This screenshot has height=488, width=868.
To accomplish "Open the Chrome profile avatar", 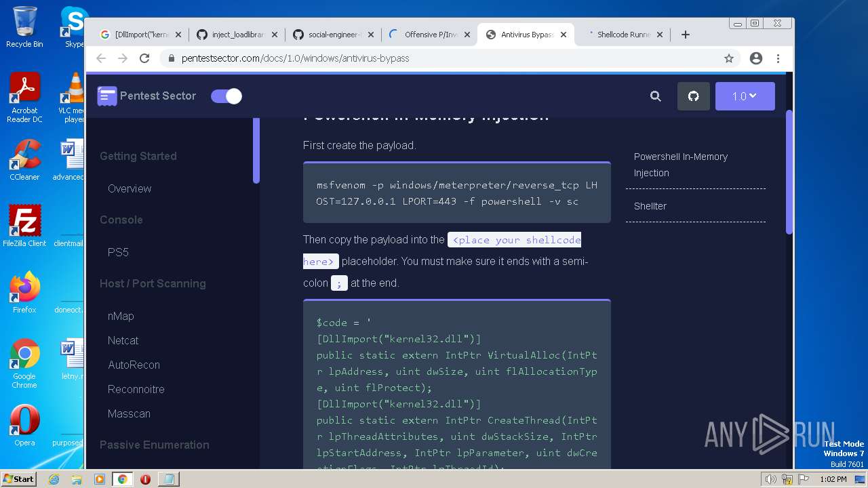I will pyautogui.click(x=756, y=58).
